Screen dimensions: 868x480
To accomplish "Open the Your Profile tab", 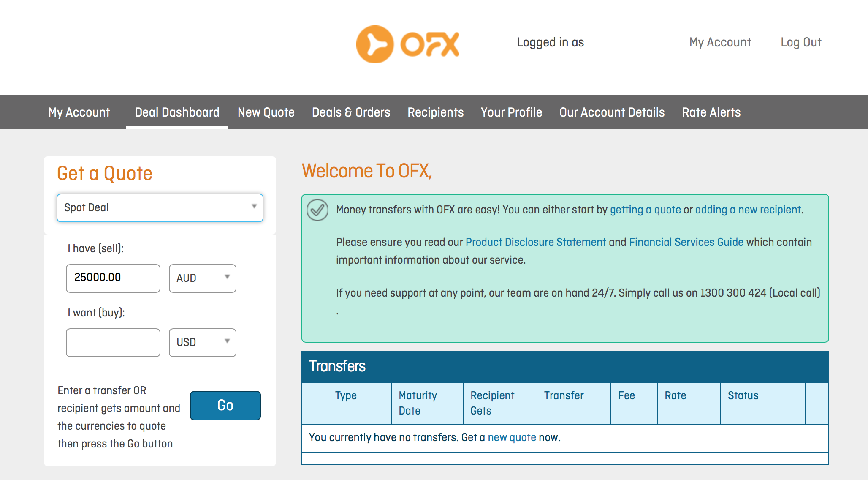I will pyautogui.click(x=512, y=112).
